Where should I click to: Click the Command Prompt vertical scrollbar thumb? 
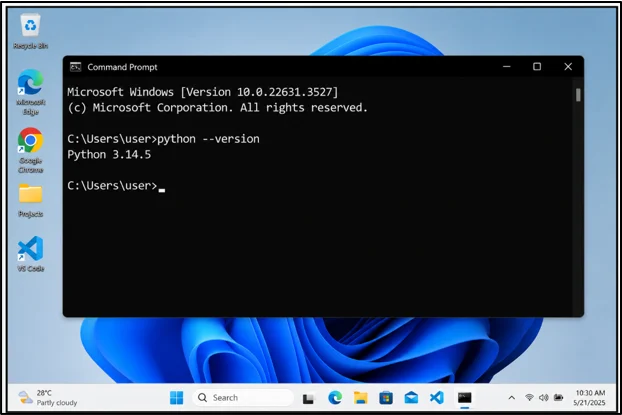578,95
